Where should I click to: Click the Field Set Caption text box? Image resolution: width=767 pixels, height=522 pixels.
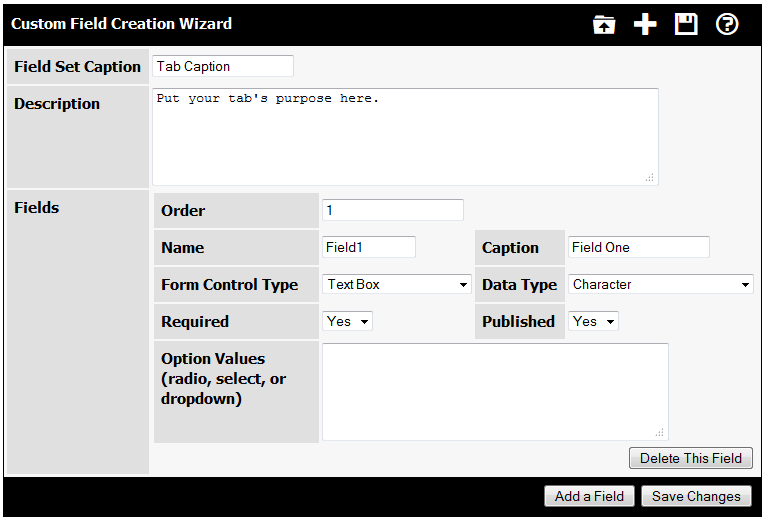coord(223,66)
